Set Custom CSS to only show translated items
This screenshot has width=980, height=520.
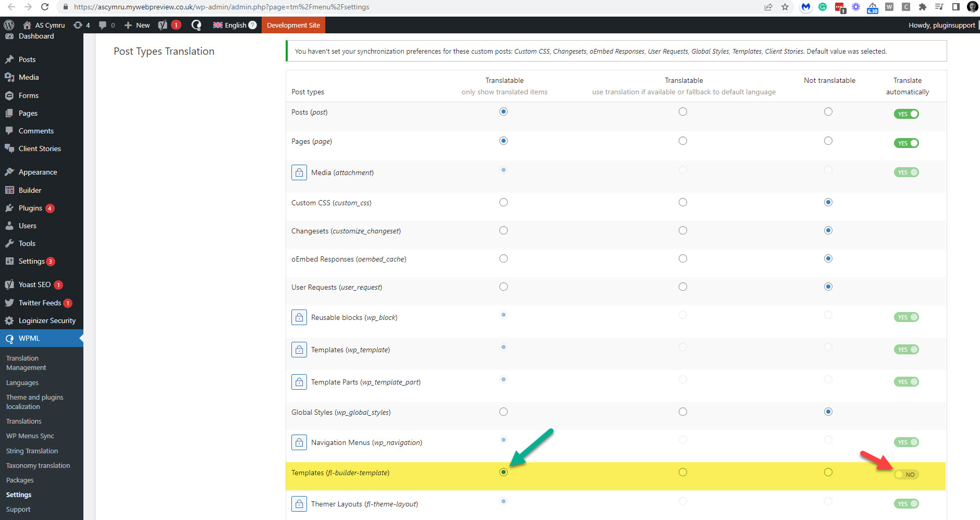point(504,202)
